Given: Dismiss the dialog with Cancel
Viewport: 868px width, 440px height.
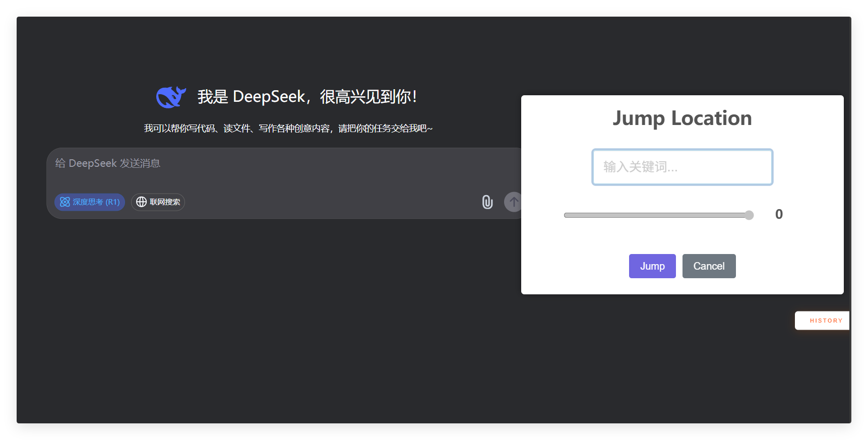Looking at the screenshot, I should click(x=709, y=266).
